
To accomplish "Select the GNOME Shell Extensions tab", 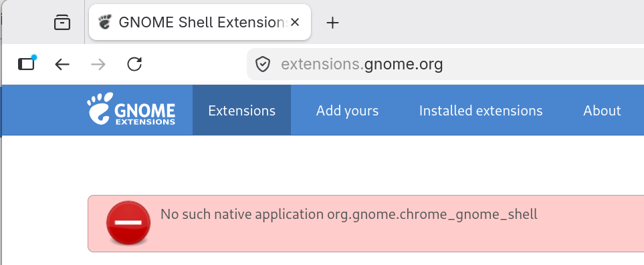I will 199,22.
